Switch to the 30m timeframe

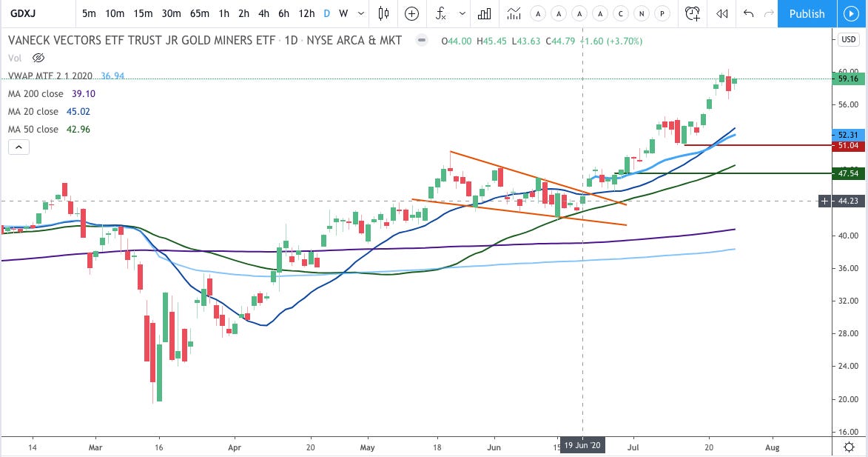point(171,14)
